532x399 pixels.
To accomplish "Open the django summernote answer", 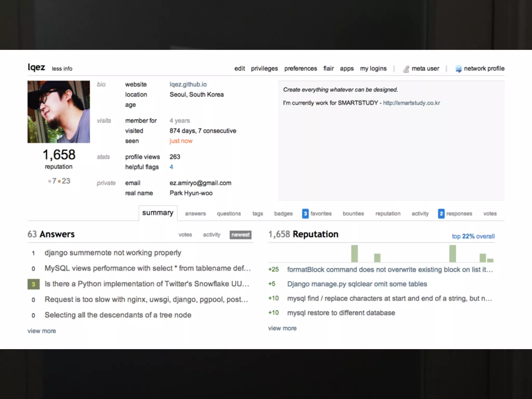I will [x=113, y=253].
